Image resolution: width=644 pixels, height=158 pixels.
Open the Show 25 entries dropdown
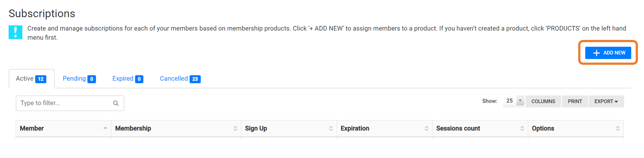tap(514, 101)
